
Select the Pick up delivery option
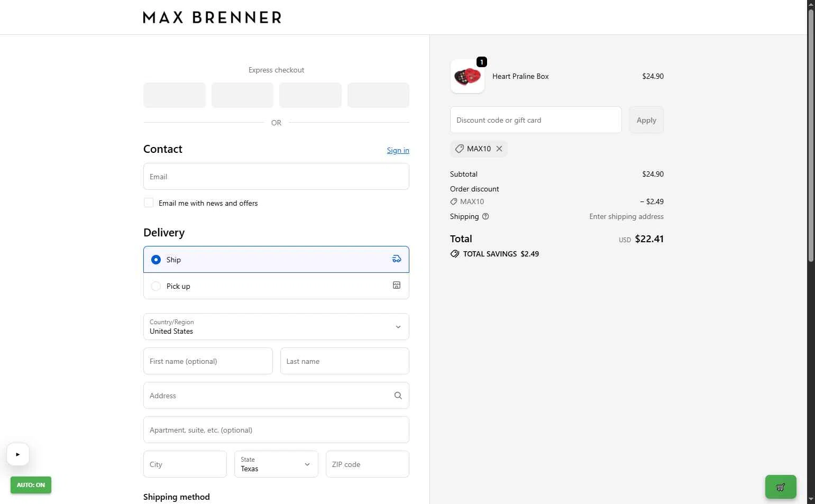[x=276, y=286]
